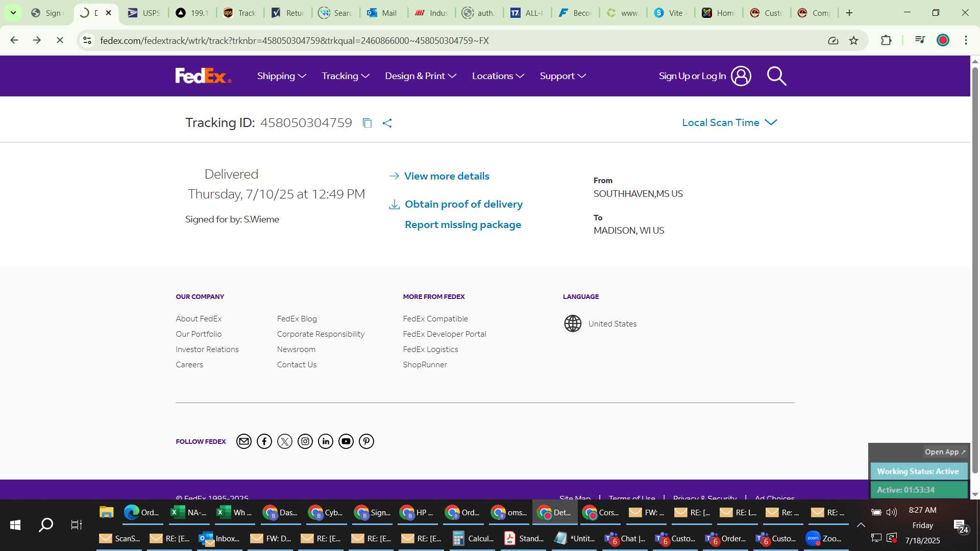Switch to ALL-I browser tab
This screenshot has width=980, height=551.
click(x=527, y=13)
